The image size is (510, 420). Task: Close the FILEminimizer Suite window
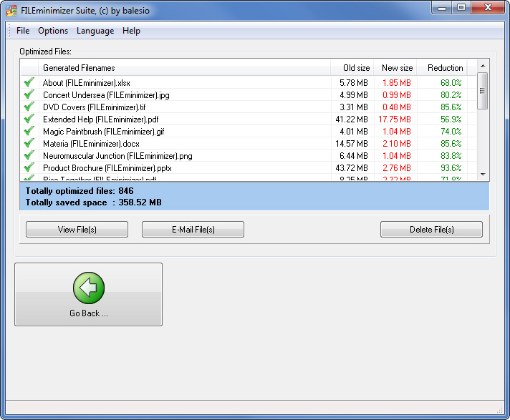tap(488, 8)
